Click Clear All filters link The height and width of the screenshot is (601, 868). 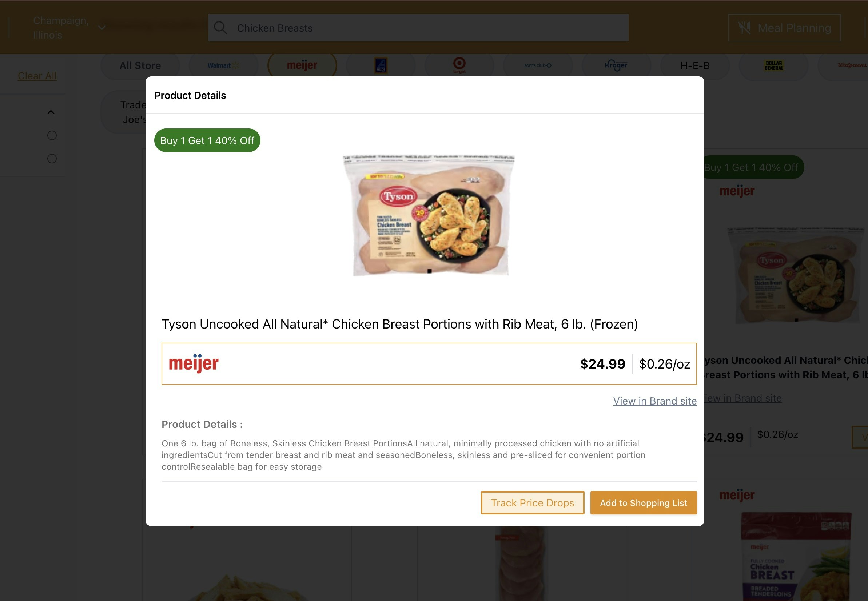click(37, 76)
